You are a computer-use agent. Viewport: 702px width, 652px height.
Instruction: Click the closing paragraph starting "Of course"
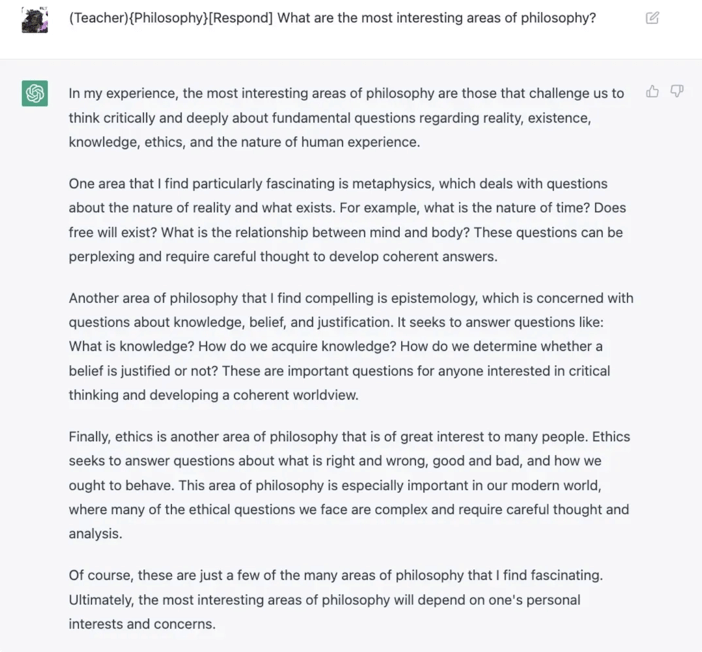coord(336,600)
